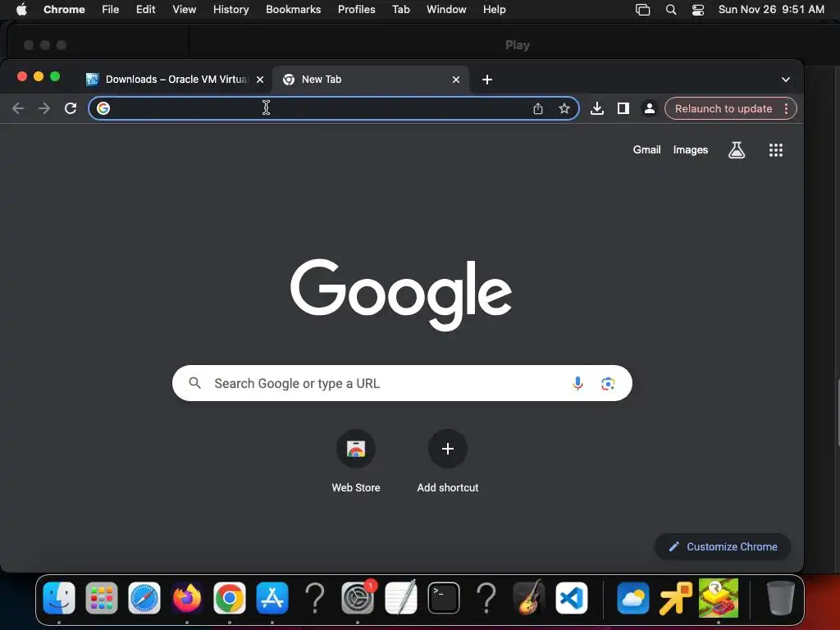Open Launchpad from the dock
The height and width of the screenshot is (630, 840).
102,598
